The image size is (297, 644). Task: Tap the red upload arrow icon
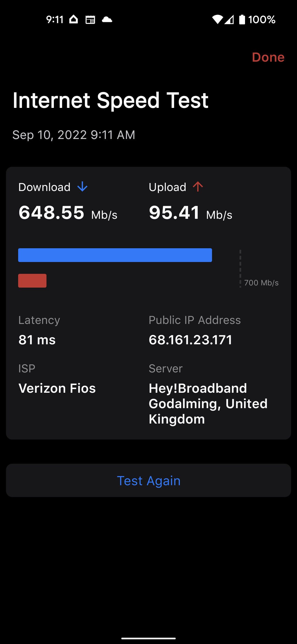pyautogui.click(x=198, y=187)
